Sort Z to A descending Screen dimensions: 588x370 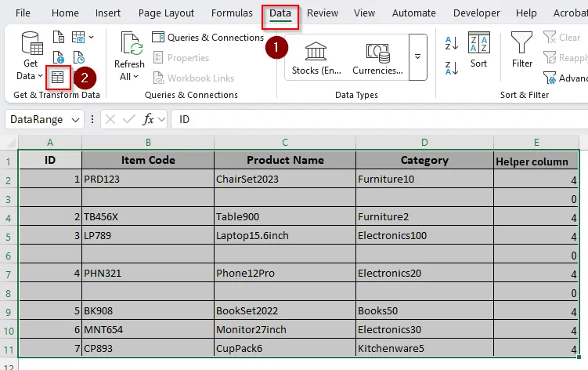(452, 68)
